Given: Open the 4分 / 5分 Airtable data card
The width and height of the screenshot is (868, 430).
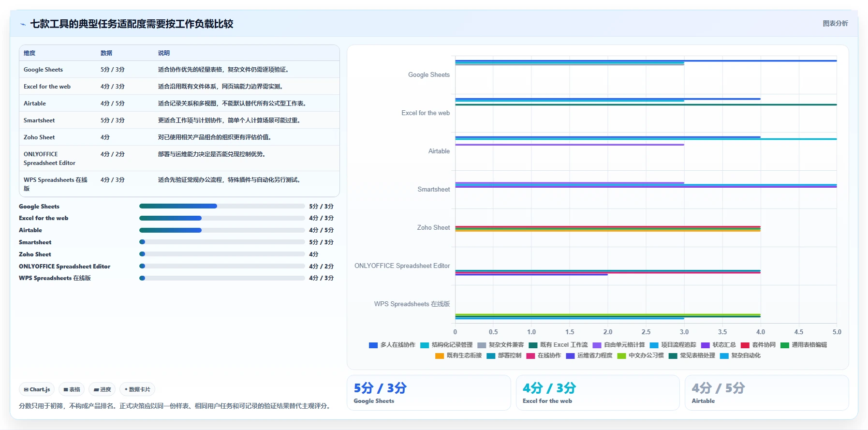Looking at the screenshot, I should pos(766,393).
